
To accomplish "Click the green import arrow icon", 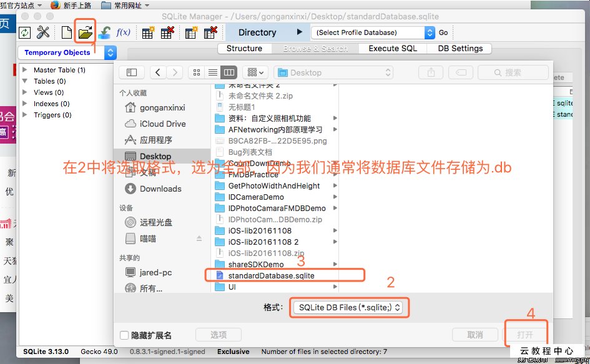I will point(104,31).
